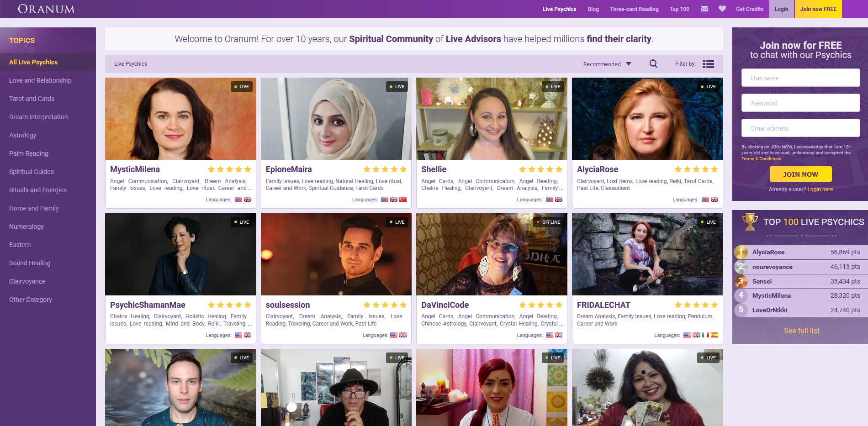Click the US flag on Shellie's card
868x426 pixels.
coord(550,200)
